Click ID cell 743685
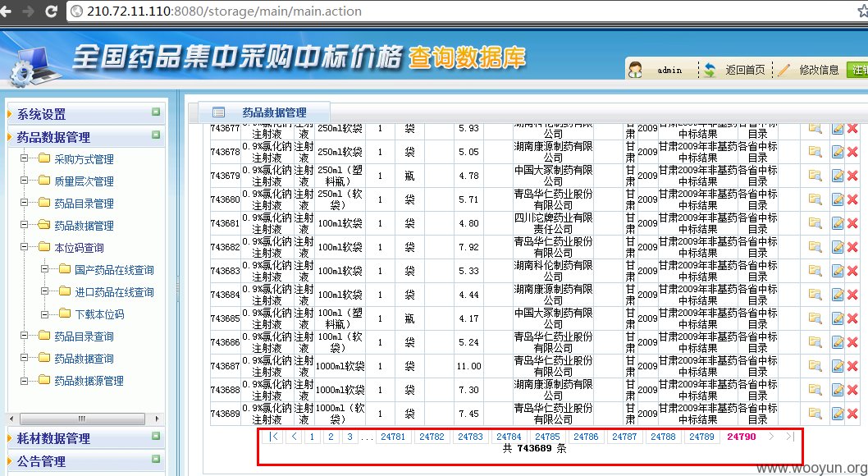Screen dimensions: 868x476 226,318
